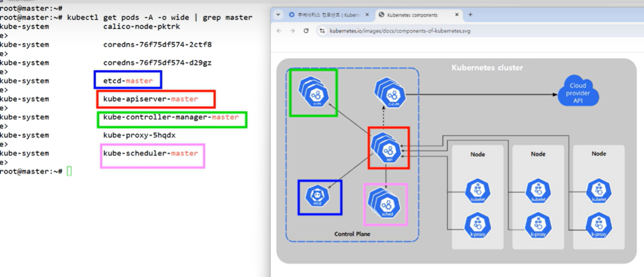Go forward in the browser
Screen dimensions: 644x277
292,31
